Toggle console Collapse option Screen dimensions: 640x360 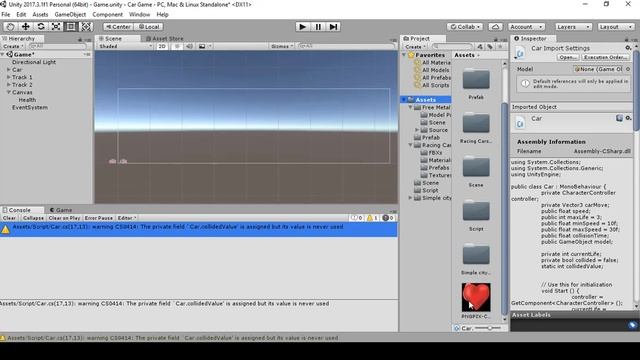[x=33, y=218]
